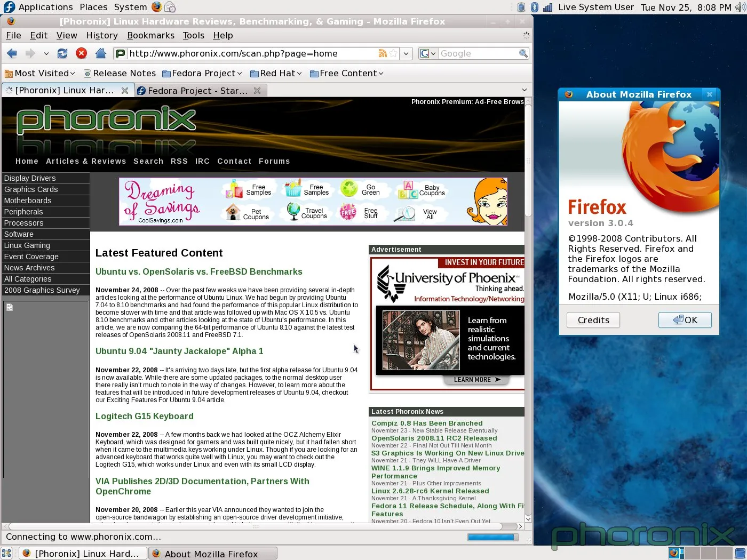Screen dimensions: 747x560
Task: Click the volume speaker tray icon
Action: pos(740,7)
